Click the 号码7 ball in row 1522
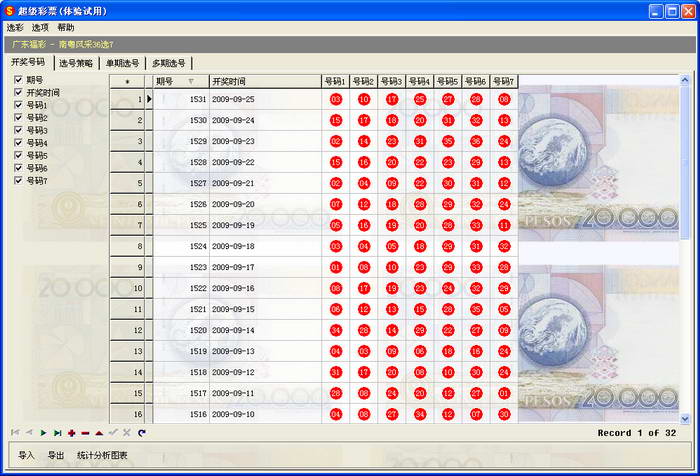Screen dimensions: 700x476 [x=504, y=288]
